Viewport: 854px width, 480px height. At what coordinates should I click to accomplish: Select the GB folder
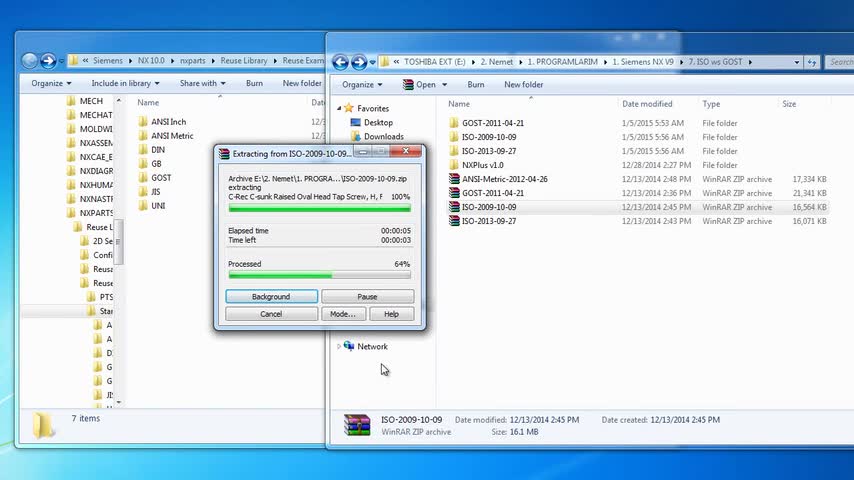pos(156,164)
